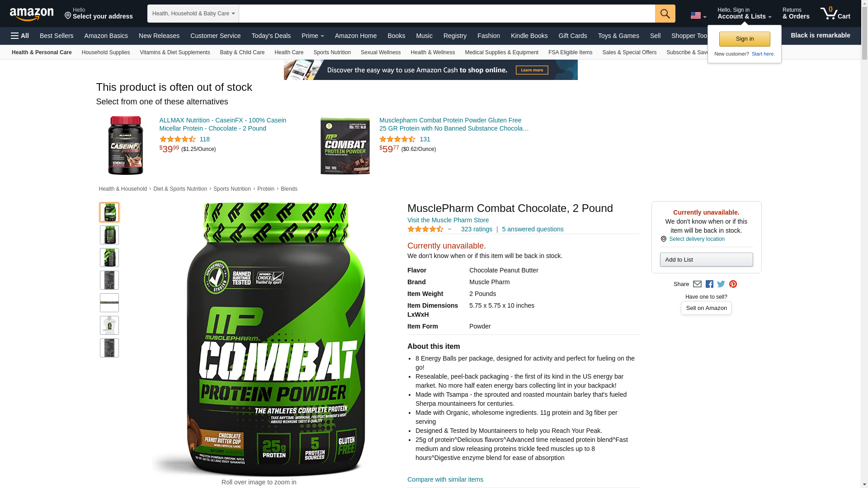The width and height of the screenshot is (868, 488).
Task: Expand the star ratings breakdown arrow
Action: point(449,229)
